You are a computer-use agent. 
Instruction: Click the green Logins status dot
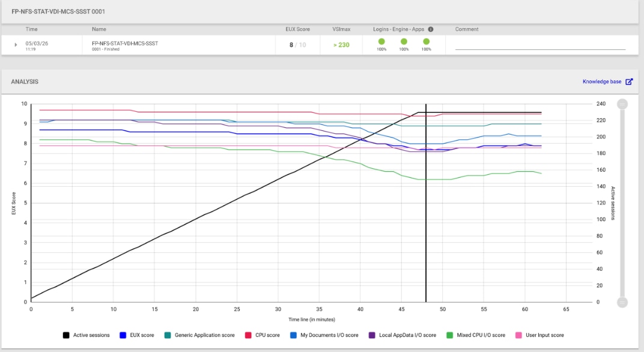click(x=381, y=41)
